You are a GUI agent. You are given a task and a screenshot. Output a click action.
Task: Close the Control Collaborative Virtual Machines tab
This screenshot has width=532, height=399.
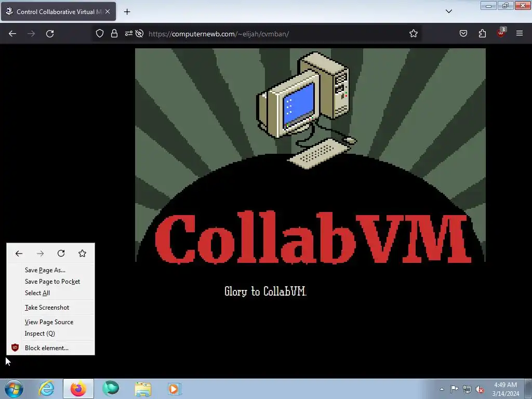pyautogui.click(x=108, y=11)
